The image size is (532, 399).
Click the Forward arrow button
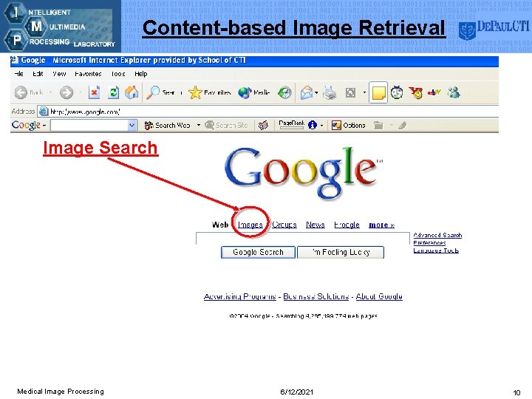(x=66, y=92)
